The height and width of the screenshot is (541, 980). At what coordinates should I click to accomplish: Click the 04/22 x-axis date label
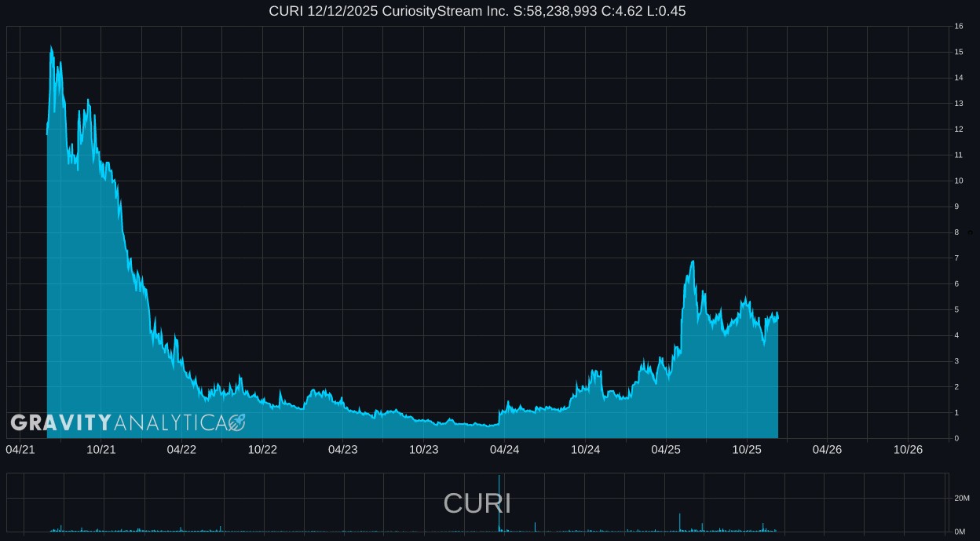click(x=181, y=449)
